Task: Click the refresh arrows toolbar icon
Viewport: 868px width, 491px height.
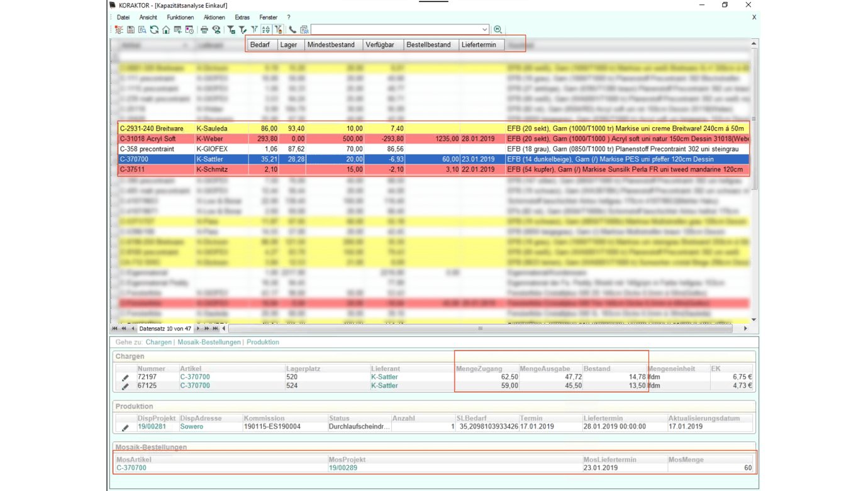Action: [154, 30]
